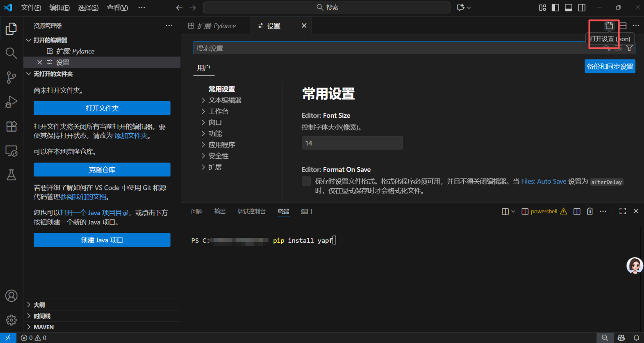The height and width of the screenshot is (343, 644).
Task: Open the Testing flask view
Action: 11,175
